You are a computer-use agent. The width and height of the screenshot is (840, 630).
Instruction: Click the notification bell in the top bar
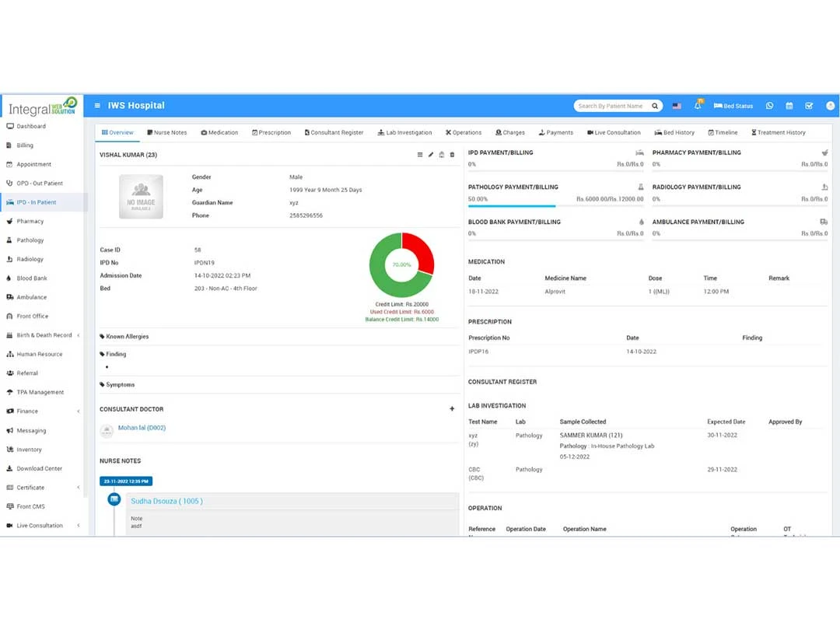click(x=698, y=106)
